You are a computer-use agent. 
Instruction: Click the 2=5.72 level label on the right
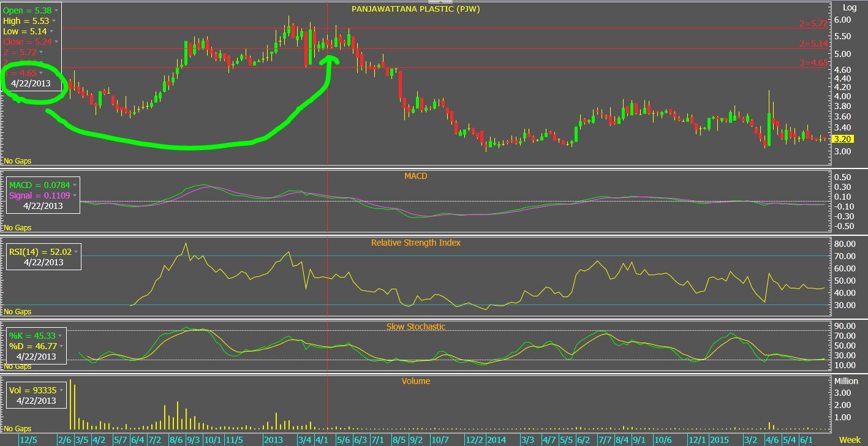tap(813, 24)
